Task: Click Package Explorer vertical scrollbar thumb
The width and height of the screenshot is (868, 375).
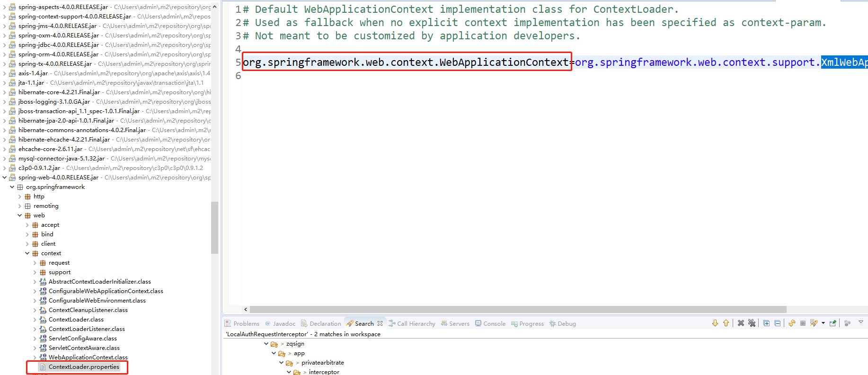Action: point(214,227)
